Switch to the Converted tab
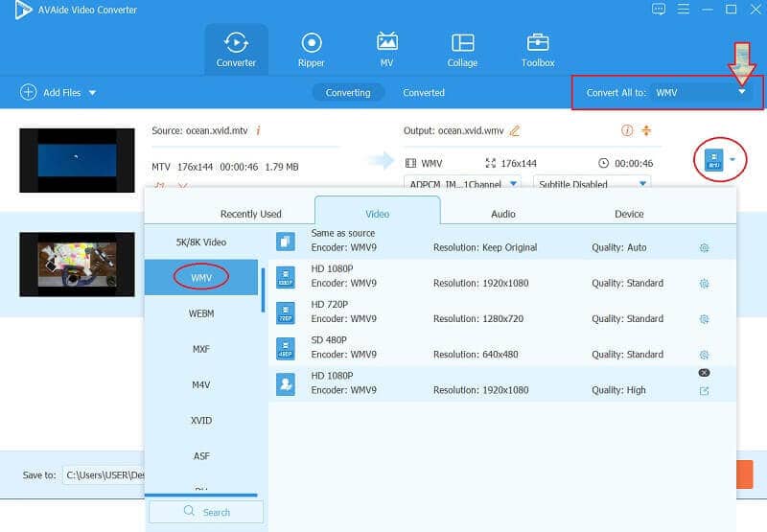This screenshot has height=532, width=767. click(424, 92)
